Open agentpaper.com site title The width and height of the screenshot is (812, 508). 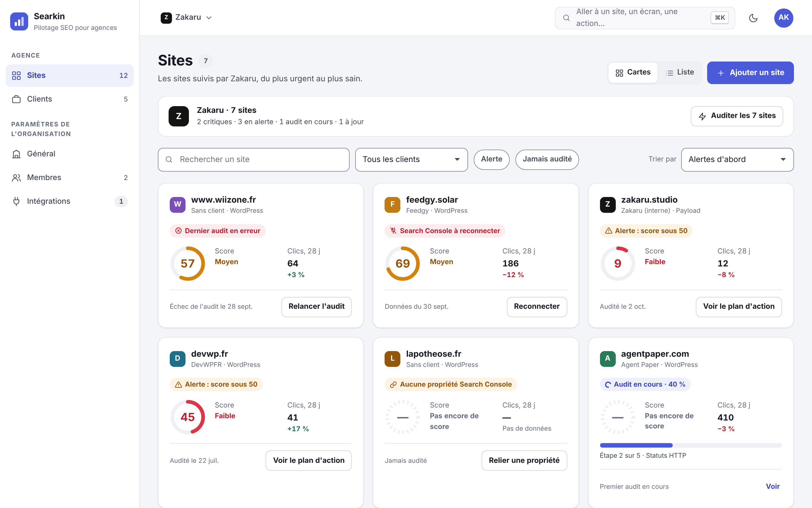pos(655,354)
